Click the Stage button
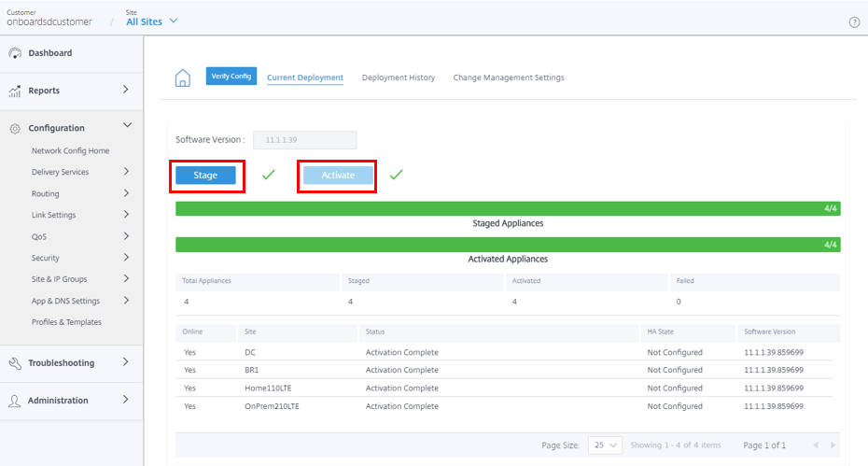 pyautogui.click(x=205, y=175)
